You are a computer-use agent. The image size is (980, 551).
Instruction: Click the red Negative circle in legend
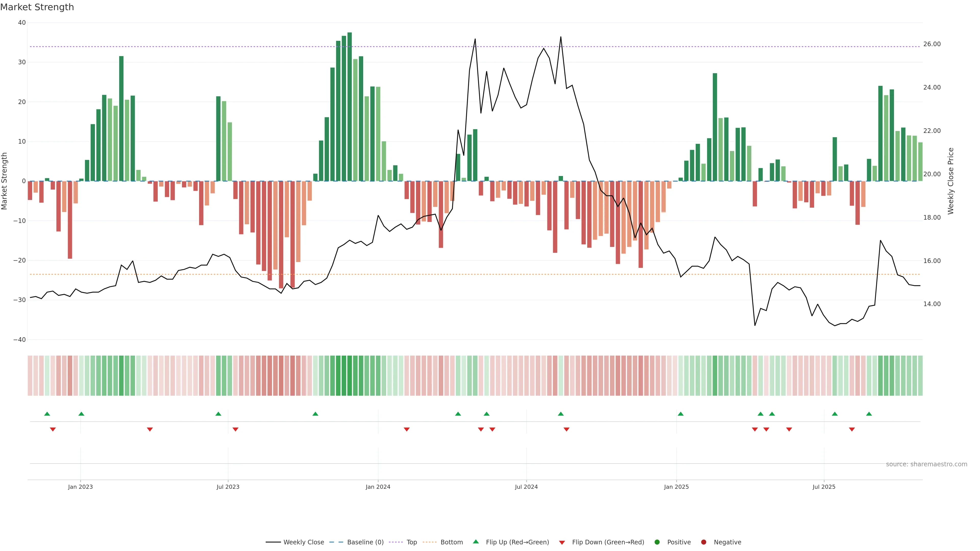coord(703,542)
